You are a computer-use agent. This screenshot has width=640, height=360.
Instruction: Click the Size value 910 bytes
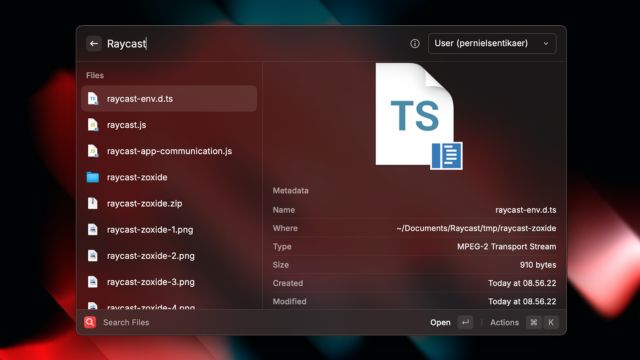538,265
